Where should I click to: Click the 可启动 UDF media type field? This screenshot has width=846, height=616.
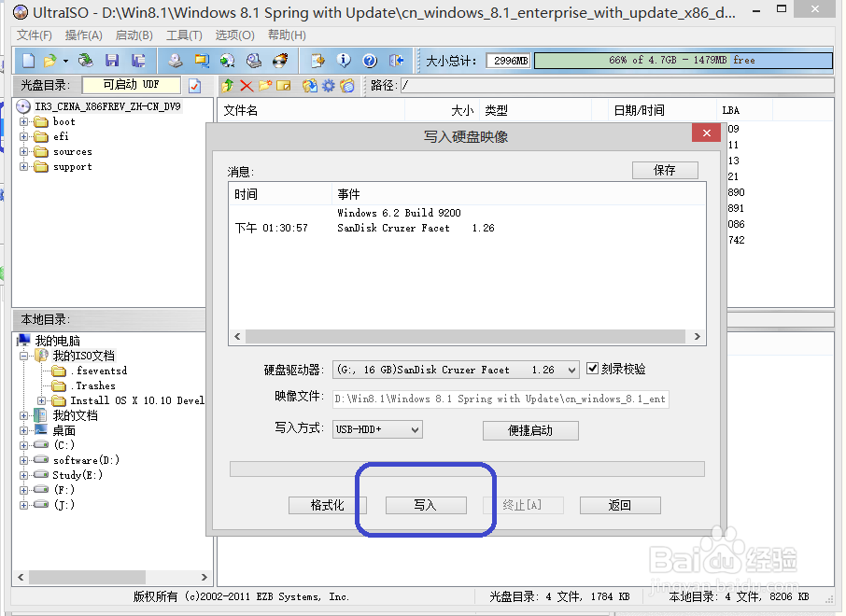(131, 85)
